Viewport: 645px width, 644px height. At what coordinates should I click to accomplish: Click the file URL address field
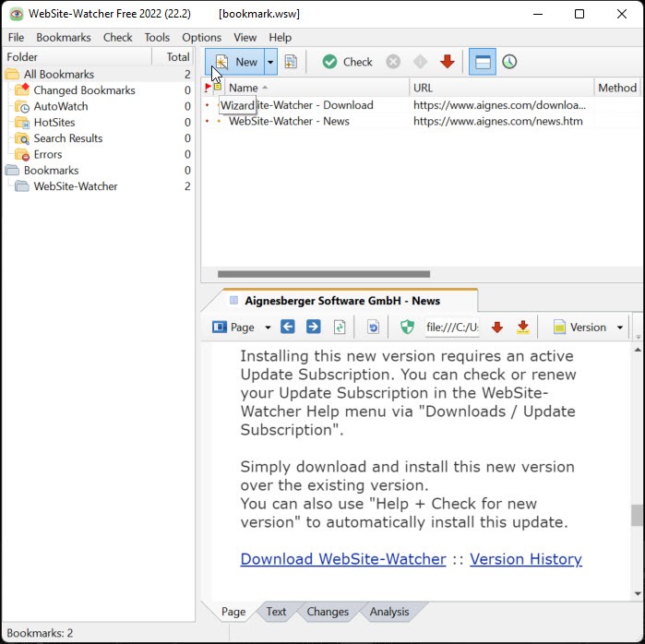point(452,327)
